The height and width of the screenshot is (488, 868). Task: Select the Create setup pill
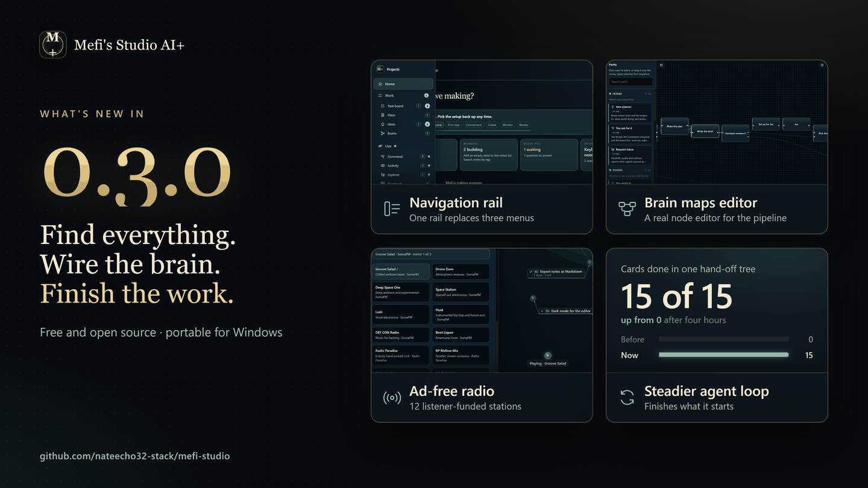pyautogui.click(x=492, y=125)
